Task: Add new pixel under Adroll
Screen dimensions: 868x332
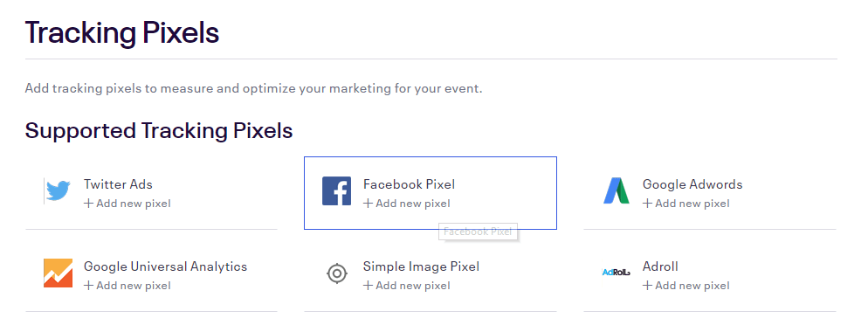Action: point(686,286)
